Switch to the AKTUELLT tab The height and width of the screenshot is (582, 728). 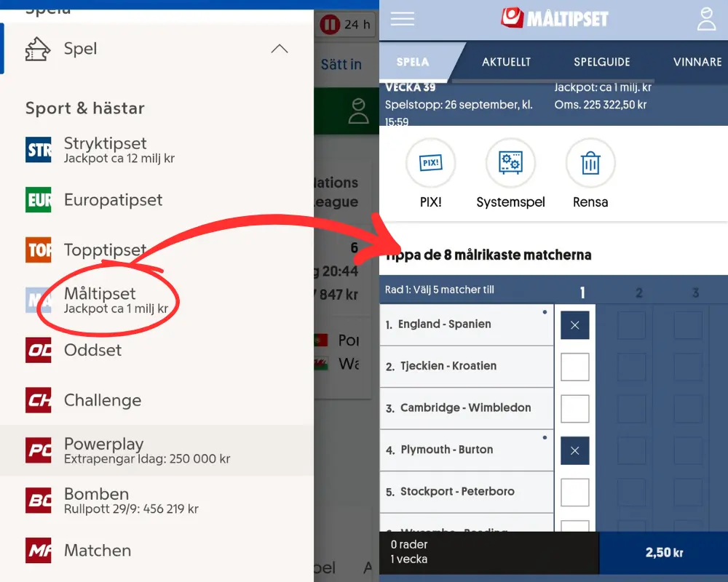point(506,62)
